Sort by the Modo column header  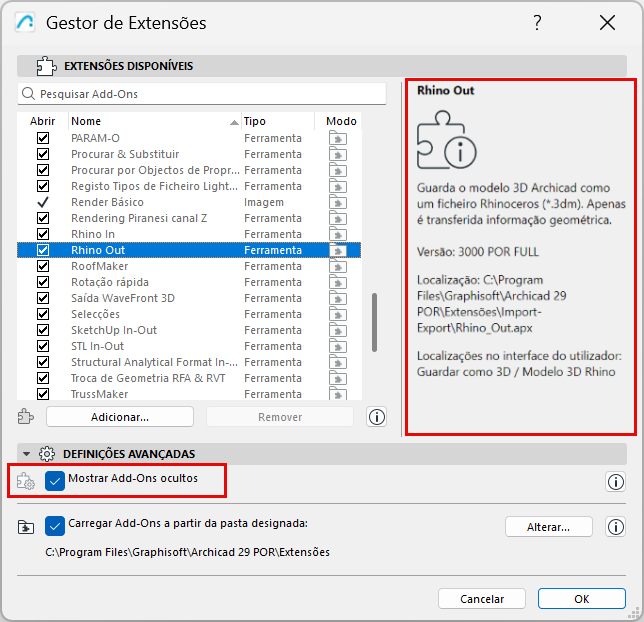338,121
